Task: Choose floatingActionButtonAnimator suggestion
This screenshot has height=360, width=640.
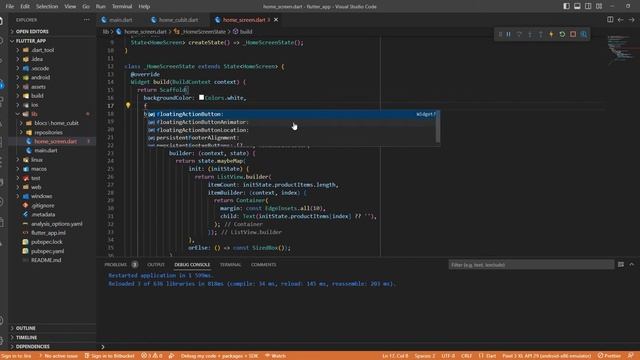Action: pos(291,122)
